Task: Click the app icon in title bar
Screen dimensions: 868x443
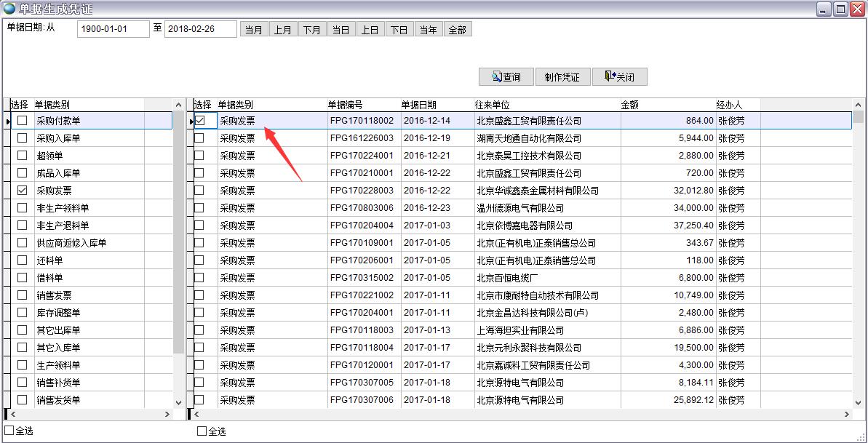Action: (9, 9)
